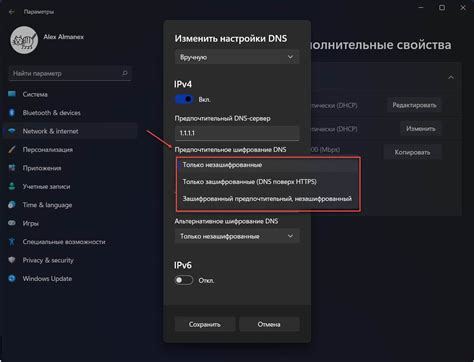Click the Windows Update icon

pos(12,278)
